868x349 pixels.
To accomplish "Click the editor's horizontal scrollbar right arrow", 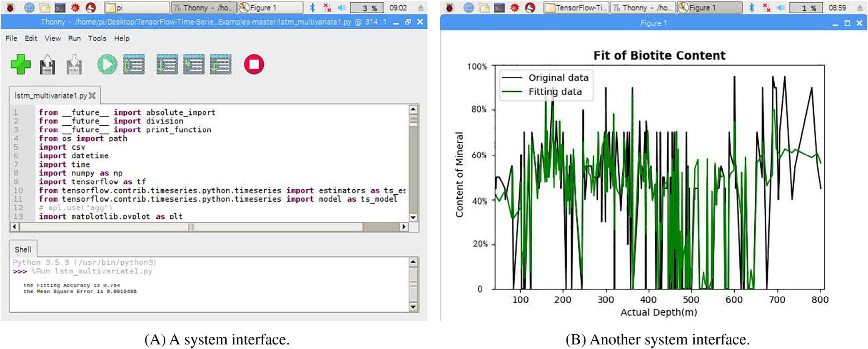I will tap(403, 227).
